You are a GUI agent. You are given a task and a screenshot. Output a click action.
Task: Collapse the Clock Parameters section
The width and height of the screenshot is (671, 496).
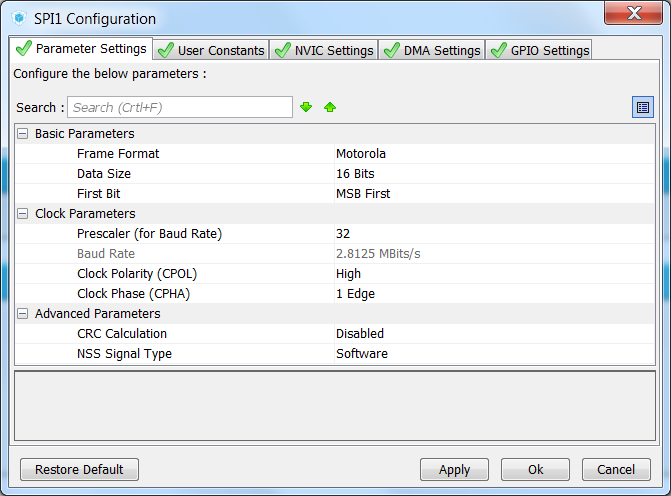(x=22, y=214)
